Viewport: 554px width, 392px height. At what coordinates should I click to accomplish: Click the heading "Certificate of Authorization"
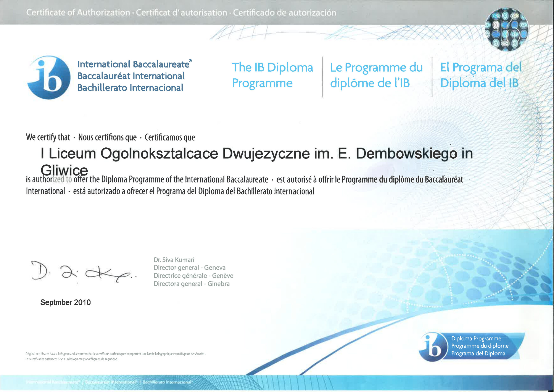(78, 12)
